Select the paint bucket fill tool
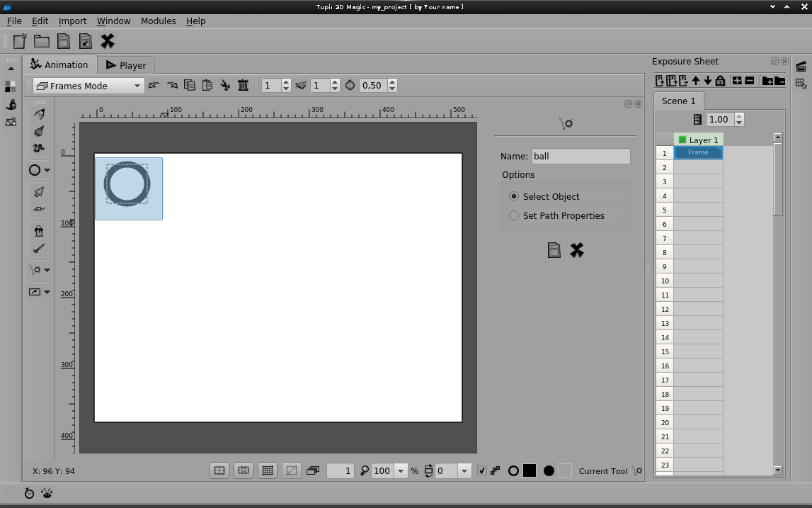The width and height of the screenshot is (812, 508). click(39, 231)
